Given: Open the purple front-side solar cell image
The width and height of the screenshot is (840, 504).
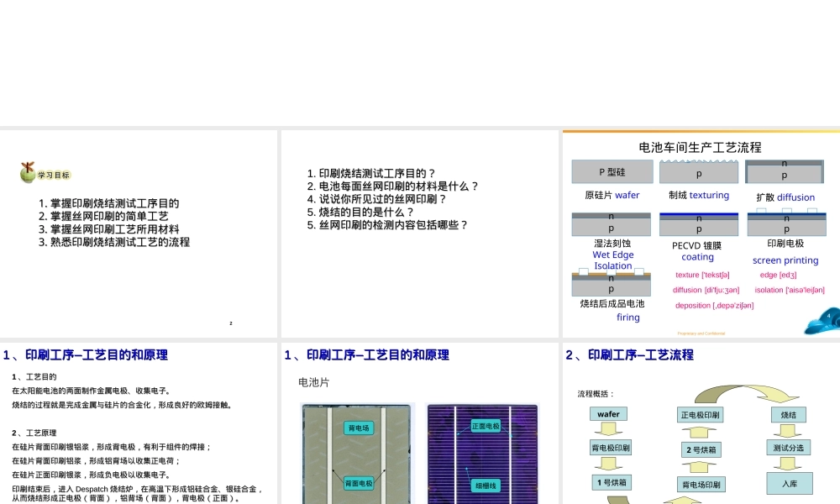Looking at the screenshot, I should coord(483,454).
